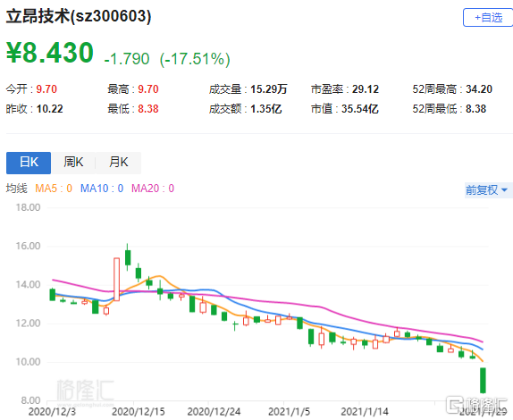
Task: Click 52周最高 value 34.20
Action: click(x=479, y=89)
